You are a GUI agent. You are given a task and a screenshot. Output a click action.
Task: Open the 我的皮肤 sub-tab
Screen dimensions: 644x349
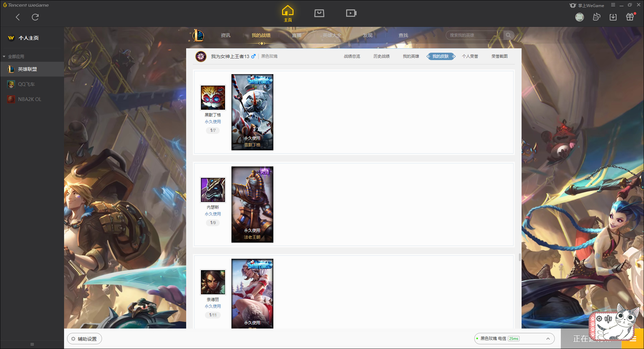441,56
